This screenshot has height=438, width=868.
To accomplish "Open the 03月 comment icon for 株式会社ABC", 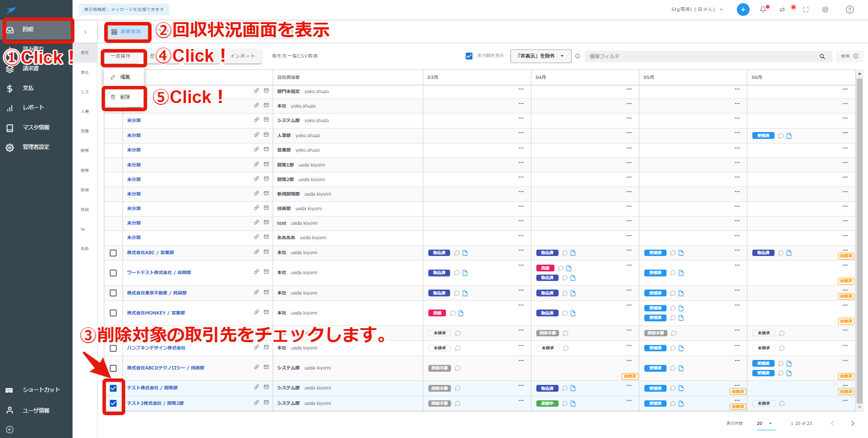I will tap(457, 253).
